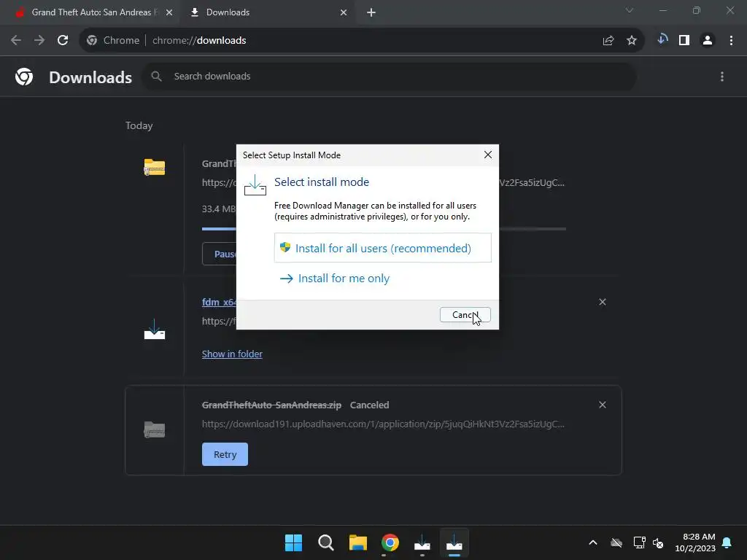Screen dimensions: 747x560
Task: Click the Chrome site info chip
Action: 113,41
